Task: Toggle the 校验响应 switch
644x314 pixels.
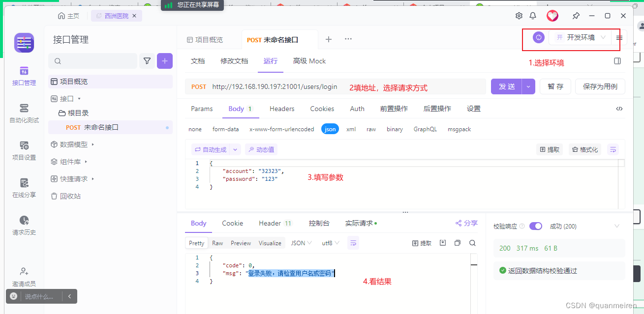Action: 536,226
